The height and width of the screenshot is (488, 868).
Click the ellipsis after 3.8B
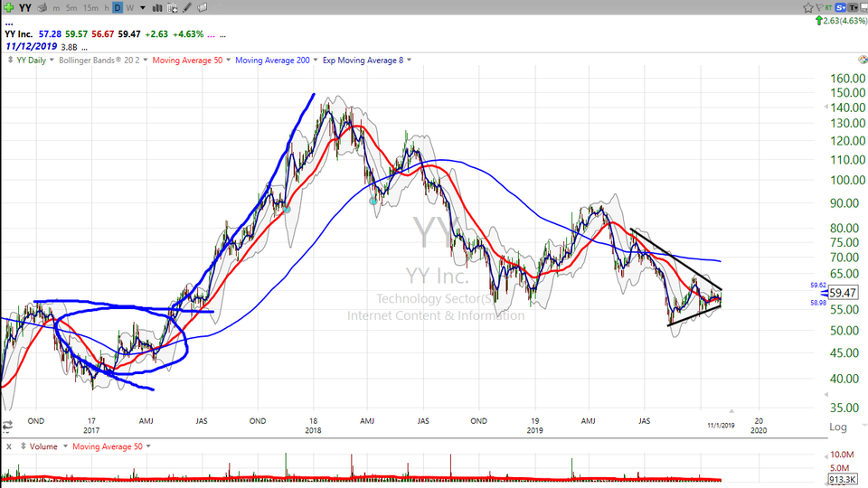(x=85, y=48)
